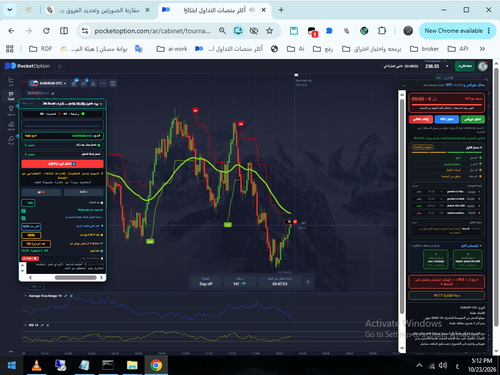Click address bar showing pocketoption.com URL

pos(152,31)
